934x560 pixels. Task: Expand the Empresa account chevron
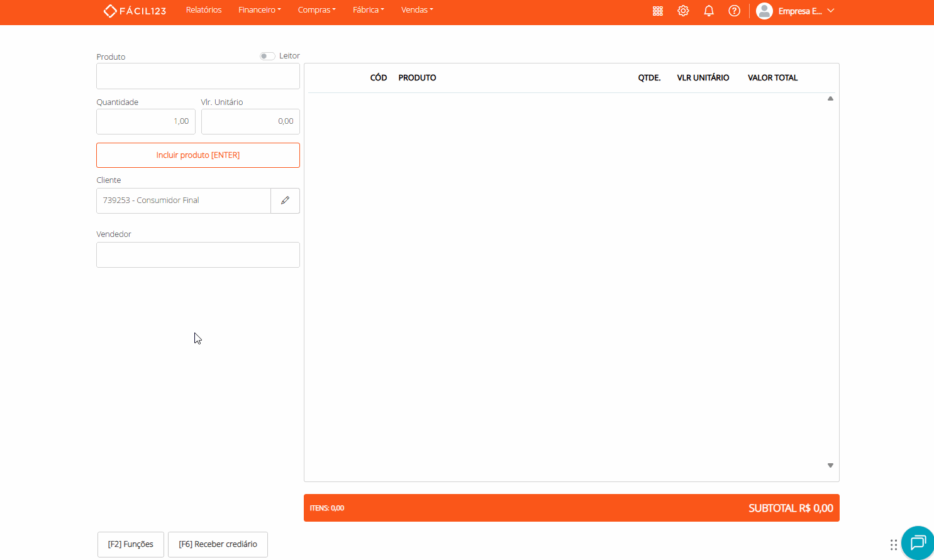831,11
